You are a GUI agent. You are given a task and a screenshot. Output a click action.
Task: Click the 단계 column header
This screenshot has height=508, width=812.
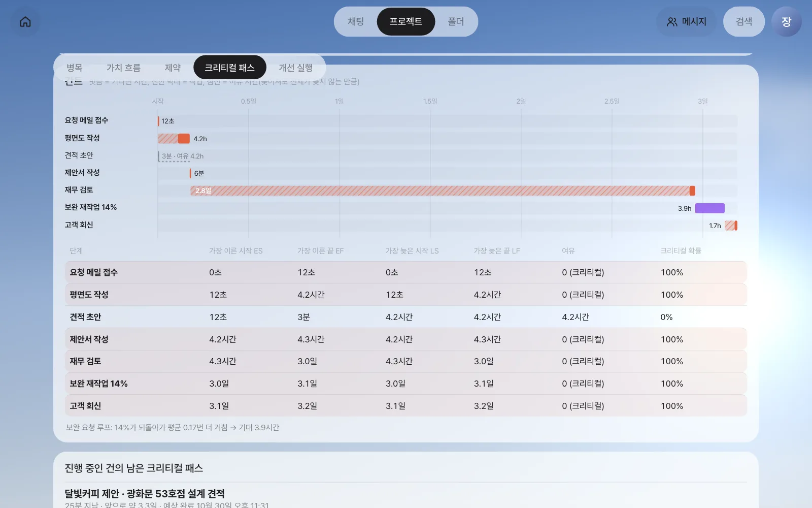(76, 251)
